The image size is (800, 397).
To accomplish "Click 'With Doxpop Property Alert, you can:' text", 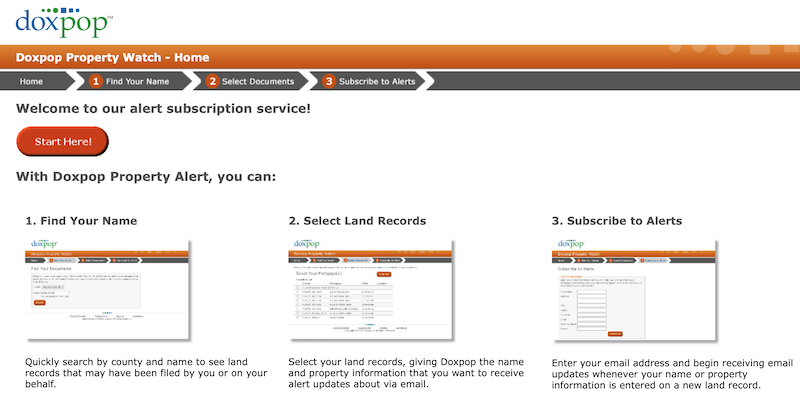I will coord(146,177).
